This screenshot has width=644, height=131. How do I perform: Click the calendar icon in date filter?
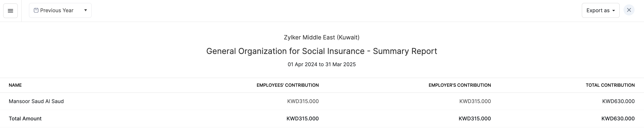[36, 10]
